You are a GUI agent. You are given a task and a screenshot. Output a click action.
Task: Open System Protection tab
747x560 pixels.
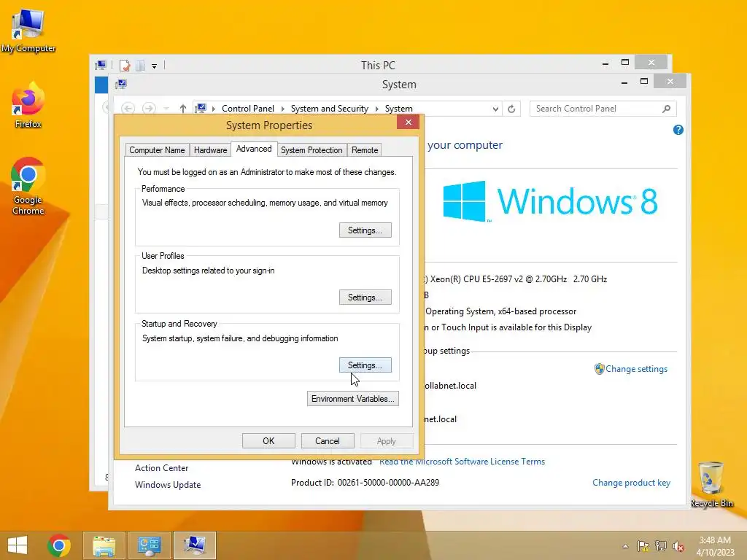click(x=311, y=150)
